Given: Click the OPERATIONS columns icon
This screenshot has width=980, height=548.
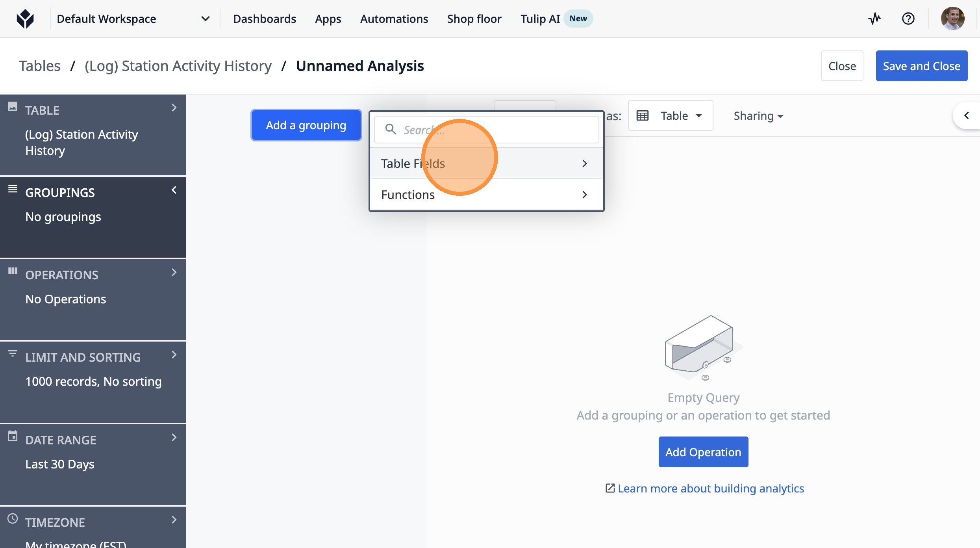Looking at the screenshot, I should pos(13,271).
